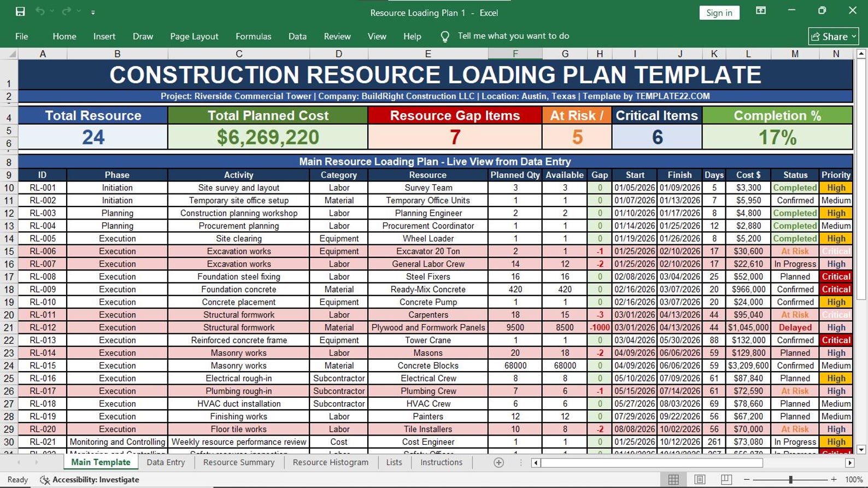Open the Undo history dropdown arrow
Viewport: 868px width, 488px height.
52,11
